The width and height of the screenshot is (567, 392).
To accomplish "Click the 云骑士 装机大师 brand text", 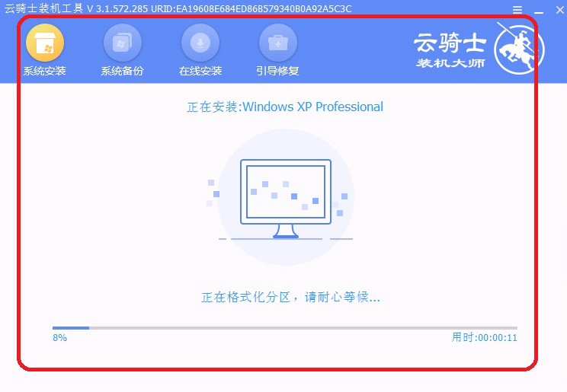I will click(450, 49).
